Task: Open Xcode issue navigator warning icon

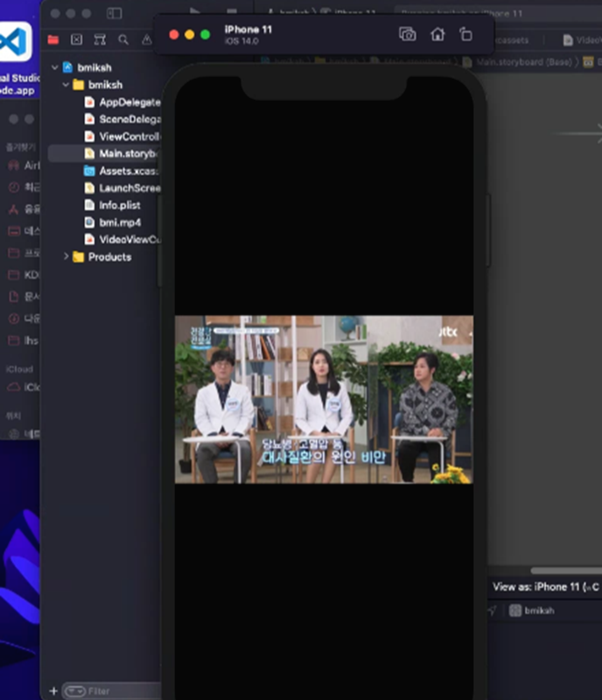Action: tap(146, 39)
